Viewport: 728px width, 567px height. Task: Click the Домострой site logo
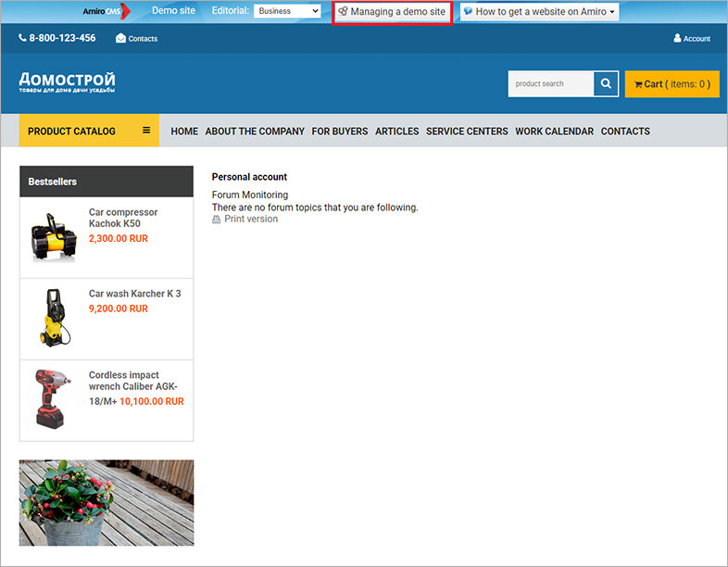68,82
